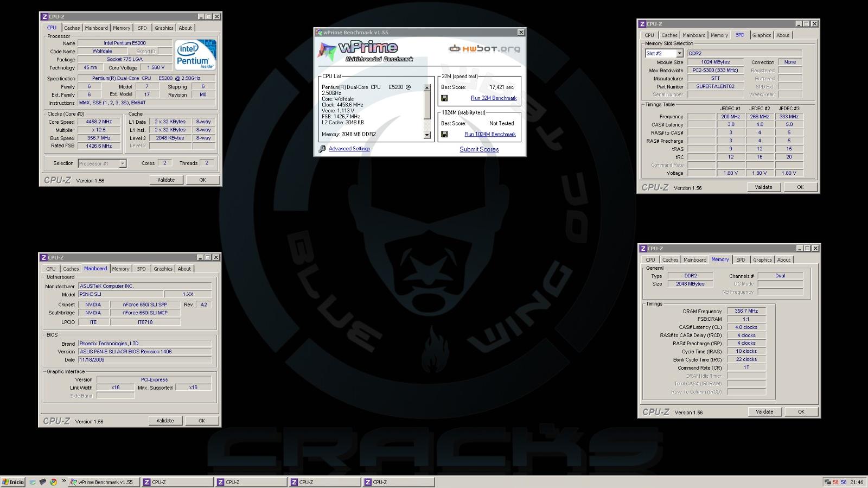Viewport: 868px width, 488px height.
Task: Save the 1024M best score disk icon
Action: tap(444, 134)
